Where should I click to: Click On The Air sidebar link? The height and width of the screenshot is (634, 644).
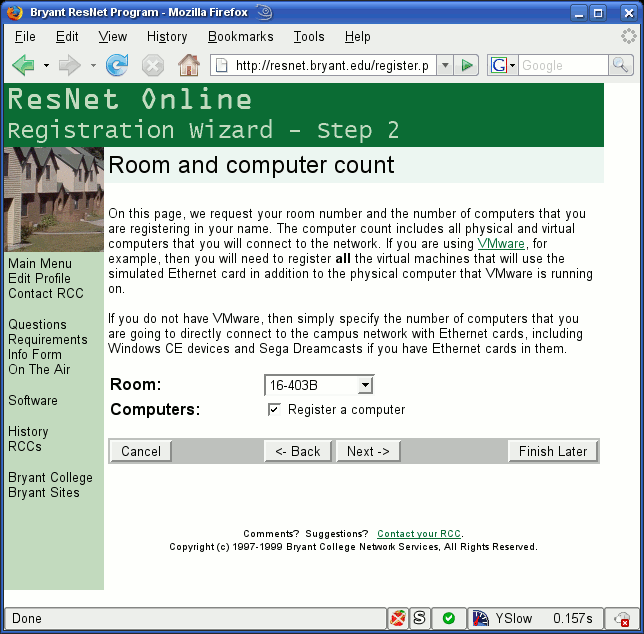39,369
